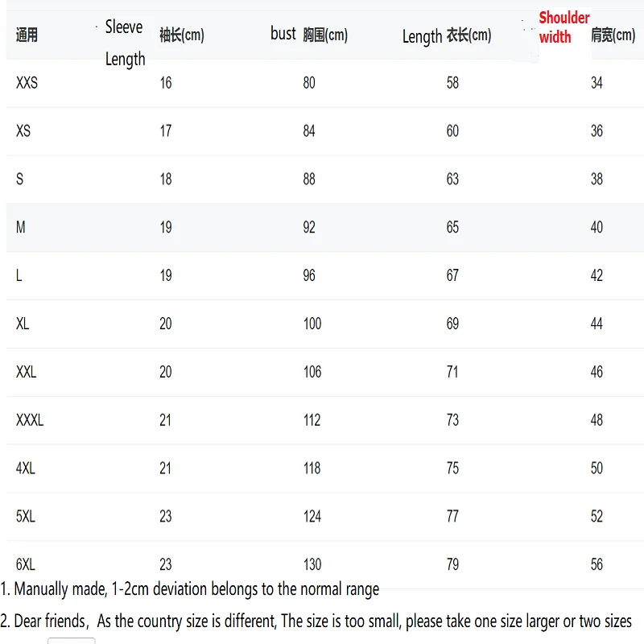
Task: Click the XS size row label
Action: coord(23,131)
